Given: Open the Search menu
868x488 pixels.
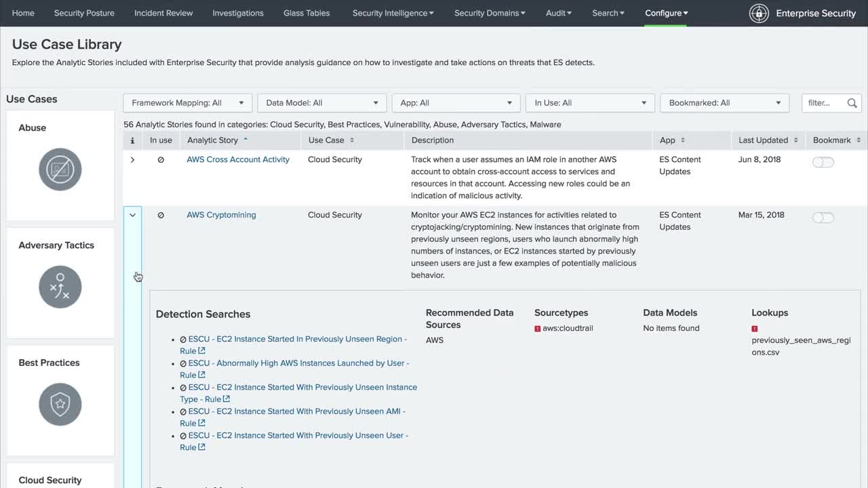Looking at the screenshot, I should [608, 13].
